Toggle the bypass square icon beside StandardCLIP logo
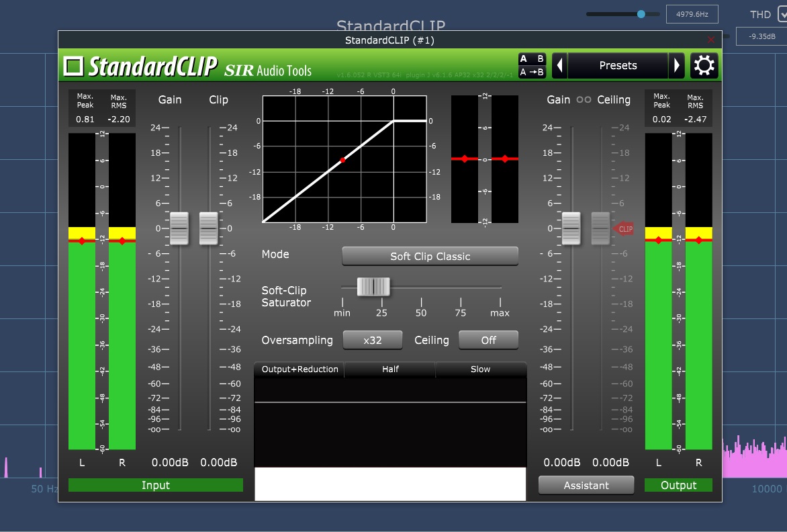 point(73,66)
